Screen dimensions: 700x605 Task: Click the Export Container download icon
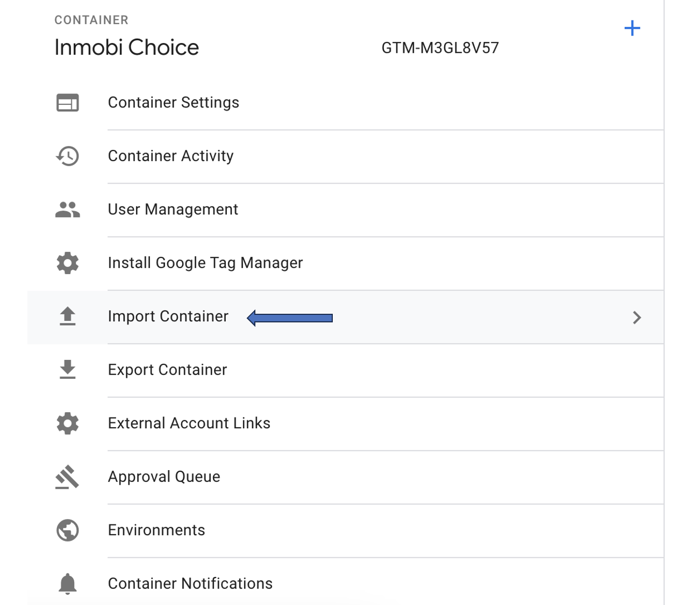(x=67, y=370)
